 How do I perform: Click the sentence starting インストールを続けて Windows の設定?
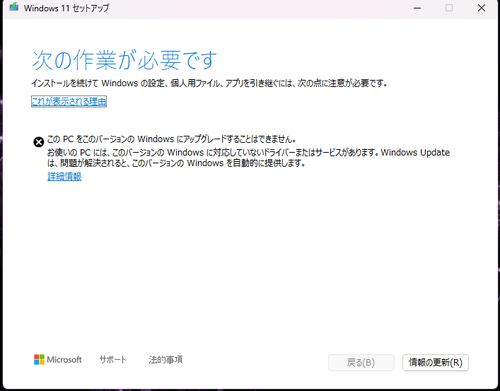(x=209, y=83)
